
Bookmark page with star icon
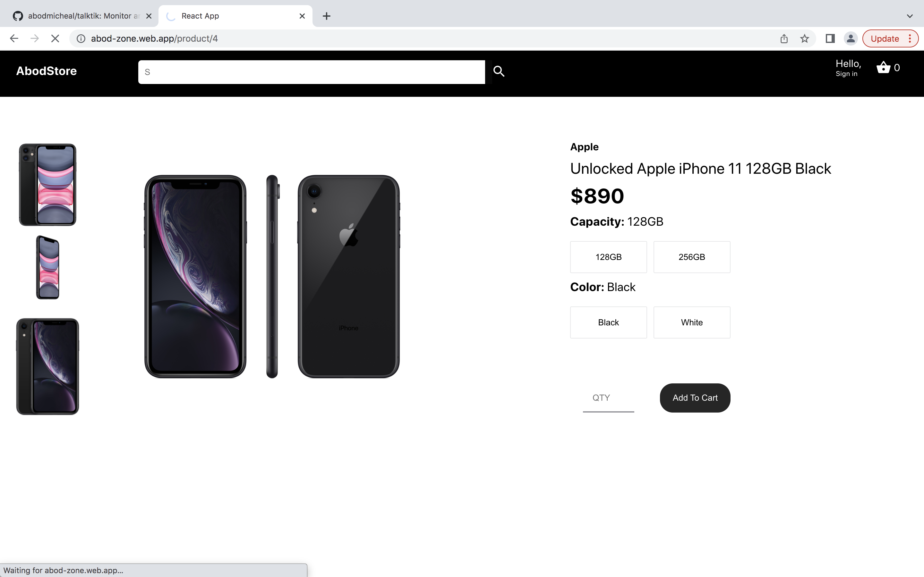tap(805, 38)
